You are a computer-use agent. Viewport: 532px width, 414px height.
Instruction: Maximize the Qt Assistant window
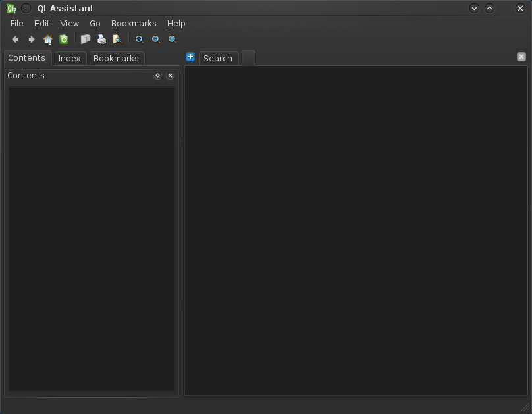[x=489, y=8]
